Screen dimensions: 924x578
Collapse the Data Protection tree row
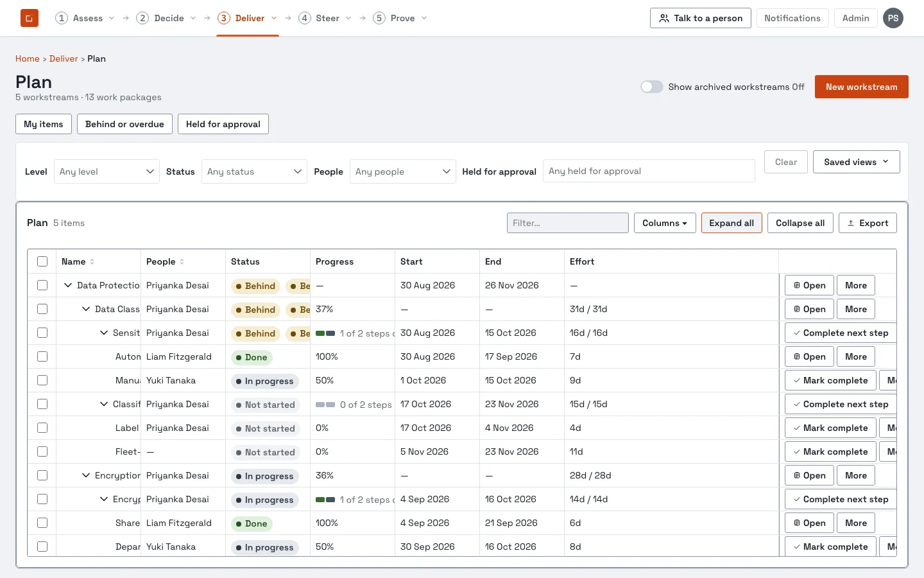68,285
